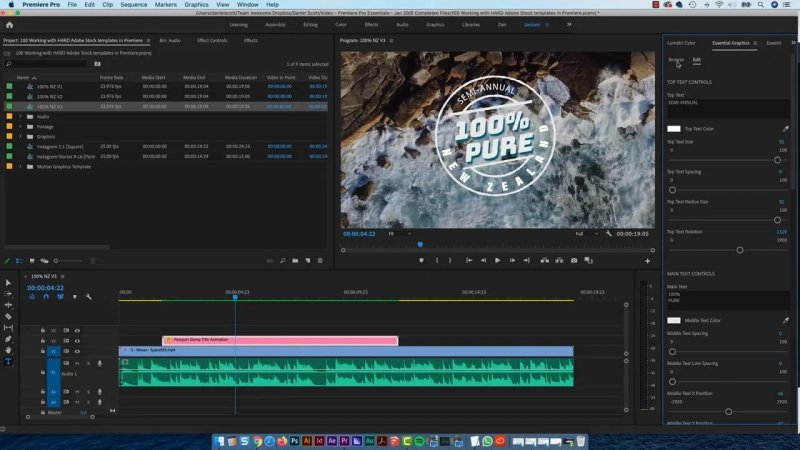Click the add marker icon in timeline
Viewport: 800px width, 450px height.
pyautogui.click(x=74, y=296)
